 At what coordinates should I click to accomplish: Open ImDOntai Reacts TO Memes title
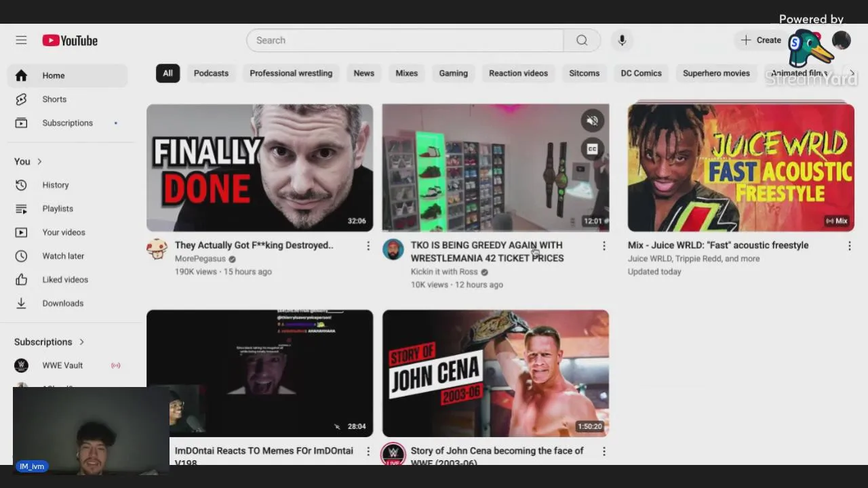click(x=264, y=457)
